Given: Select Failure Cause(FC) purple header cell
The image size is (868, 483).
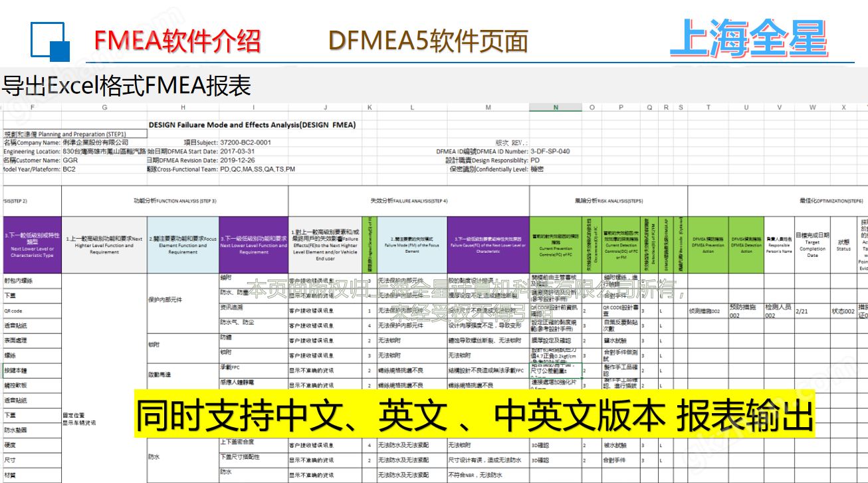Looking at the screenshot, I should [488, 244].
